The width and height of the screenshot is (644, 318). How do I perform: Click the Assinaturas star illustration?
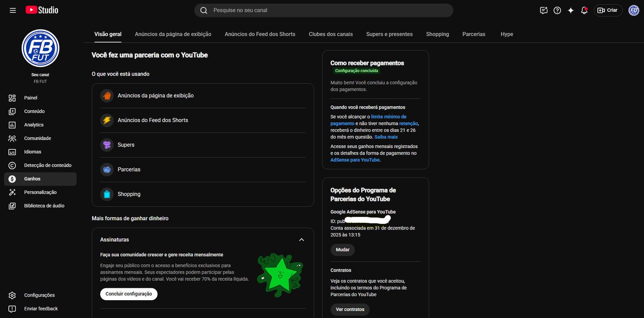(x=280, y=275)
